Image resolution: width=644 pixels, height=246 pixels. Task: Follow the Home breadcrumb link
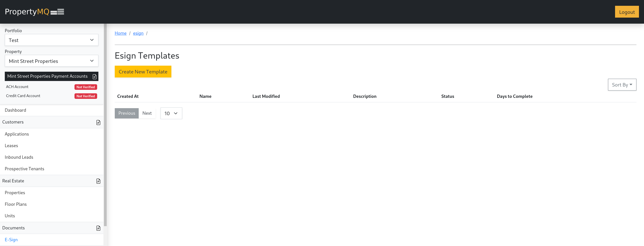(121, 33)
